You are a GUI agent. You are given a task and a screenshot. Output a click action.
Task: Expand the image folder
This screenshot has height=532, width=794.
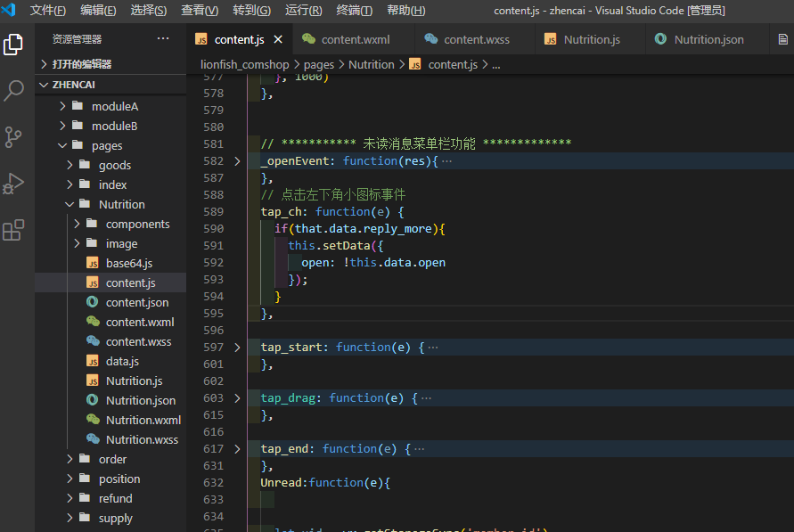pyautogui.click(x=77, y=243)
